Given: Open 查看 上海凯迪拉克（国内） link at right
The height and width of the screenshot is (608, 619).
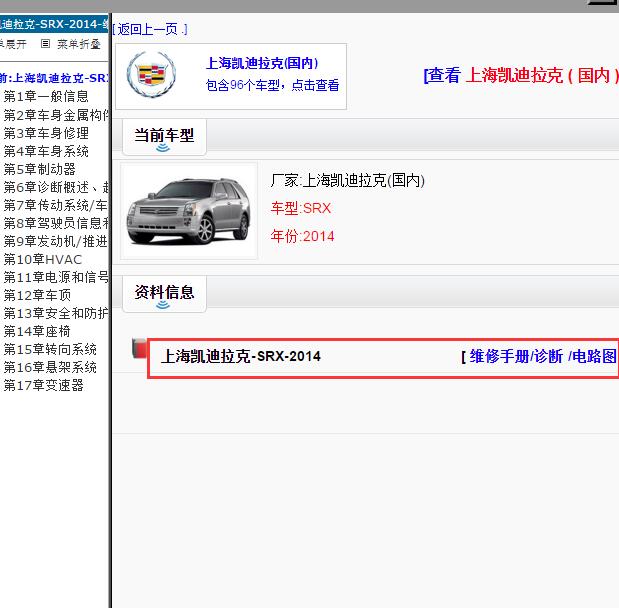Looking at the screenshot, I should point(521,75).
